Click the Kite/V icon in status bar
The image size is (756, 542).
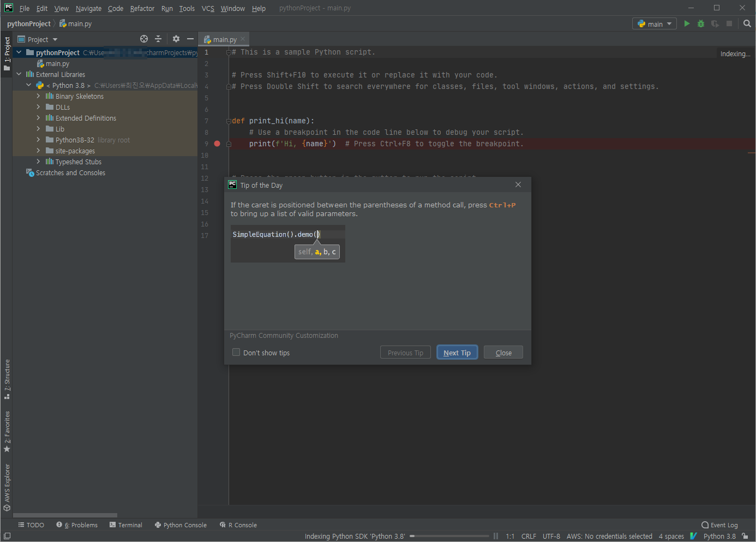coord(693,536)
